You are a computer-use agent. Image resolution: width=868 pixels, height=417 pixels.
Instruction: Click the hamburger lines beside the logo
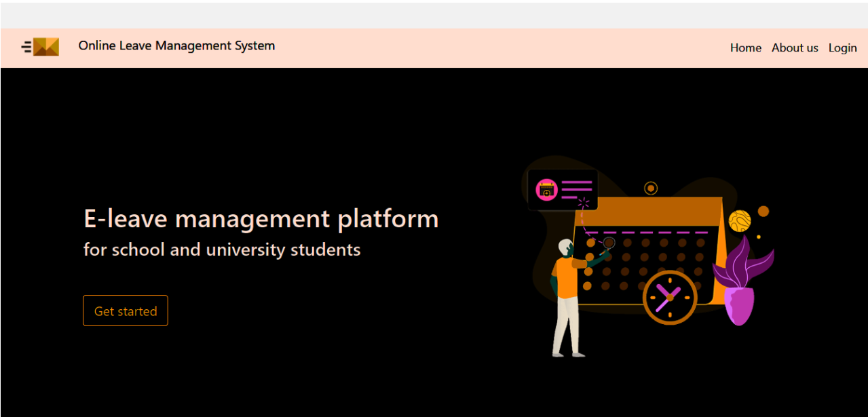click(26, 47)
